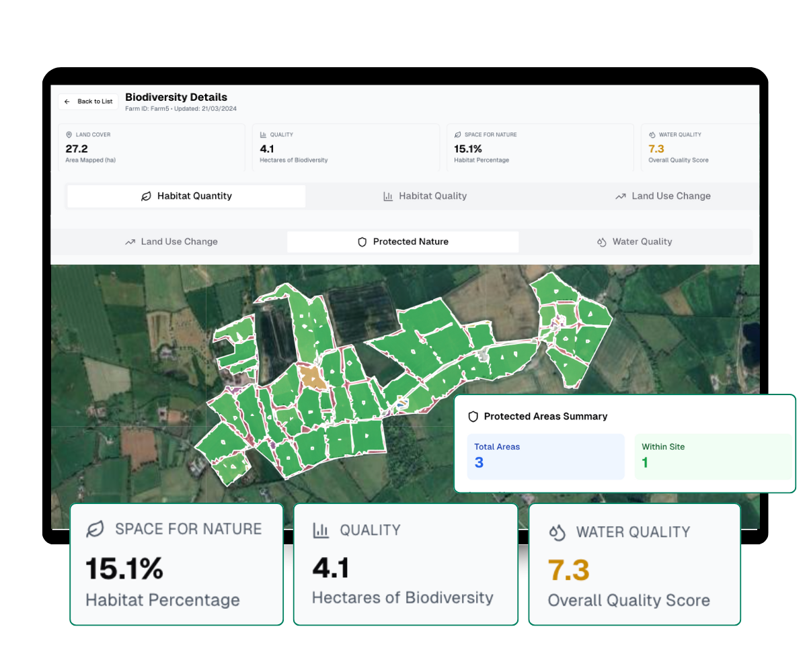
Task: Select the Total Areas tile
Action: [545, 456]
